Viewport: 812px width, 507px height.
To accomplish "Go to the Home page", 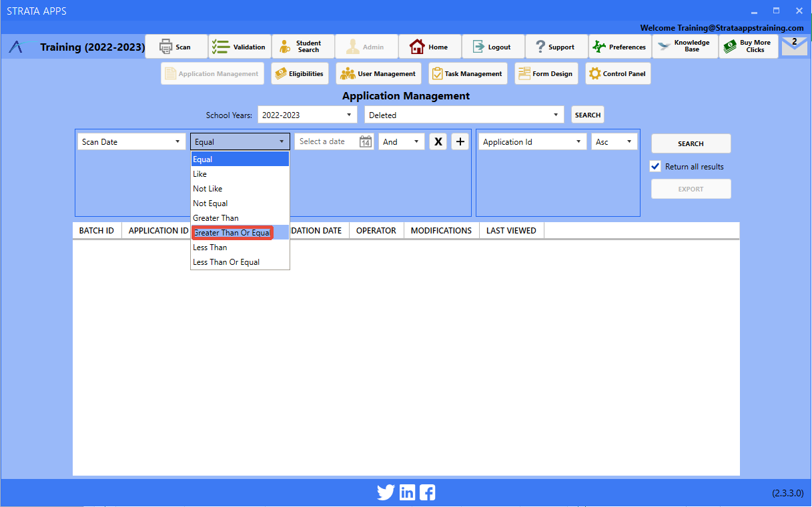I will coord(430,47).
